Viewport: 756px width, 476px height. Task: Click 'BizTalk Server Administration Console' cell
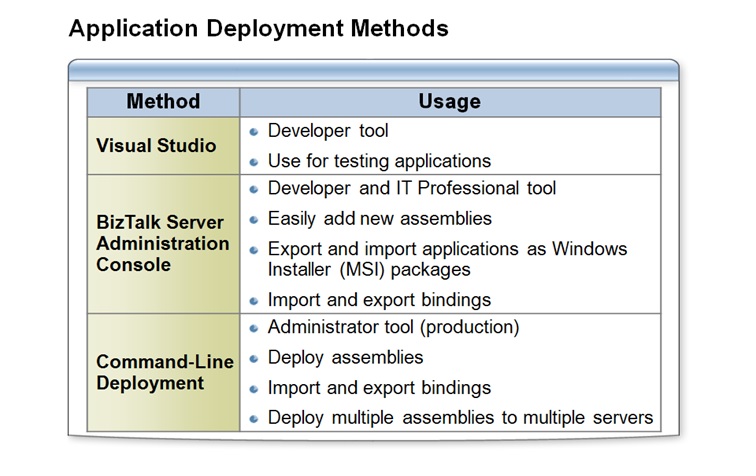tap(163, 244)
